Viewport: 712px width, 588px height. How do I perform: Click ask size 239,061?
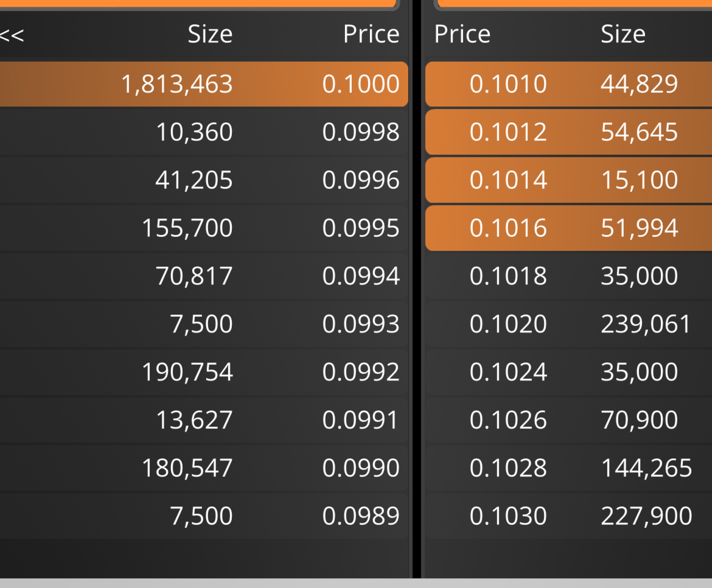[x=646, y=324]
